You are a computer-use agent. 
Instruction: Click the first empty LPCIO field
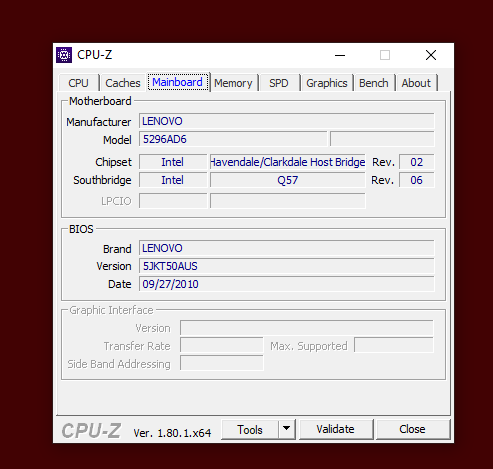[173, 201]
